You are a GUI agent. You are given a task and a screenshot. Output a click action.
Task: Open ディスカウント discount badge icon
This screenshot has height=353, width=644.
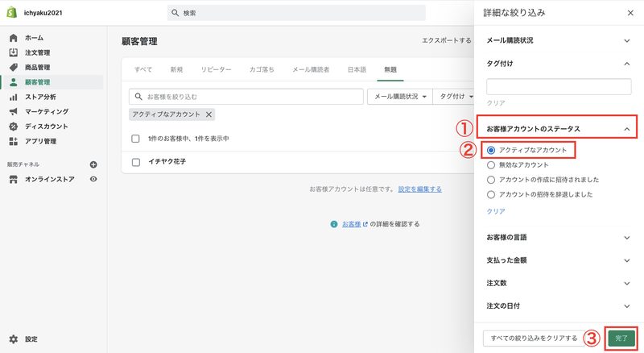pos(13,127)
